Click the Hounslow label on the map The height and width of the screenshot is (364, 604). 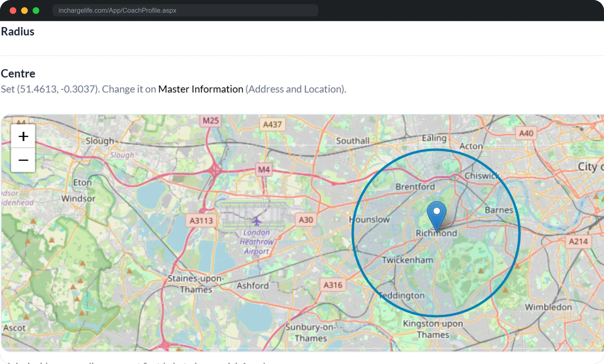[x=369, y=219]
